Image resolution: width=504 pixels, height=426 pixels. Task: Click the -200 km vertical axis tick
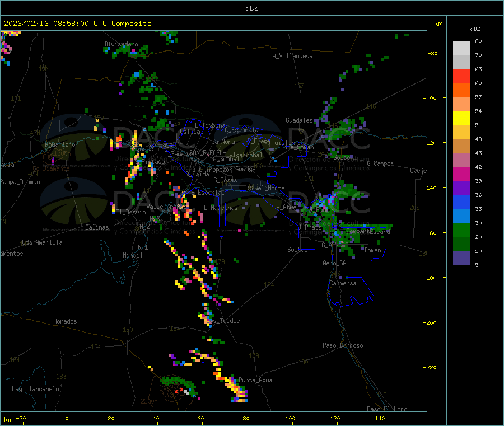click(430, 322)
